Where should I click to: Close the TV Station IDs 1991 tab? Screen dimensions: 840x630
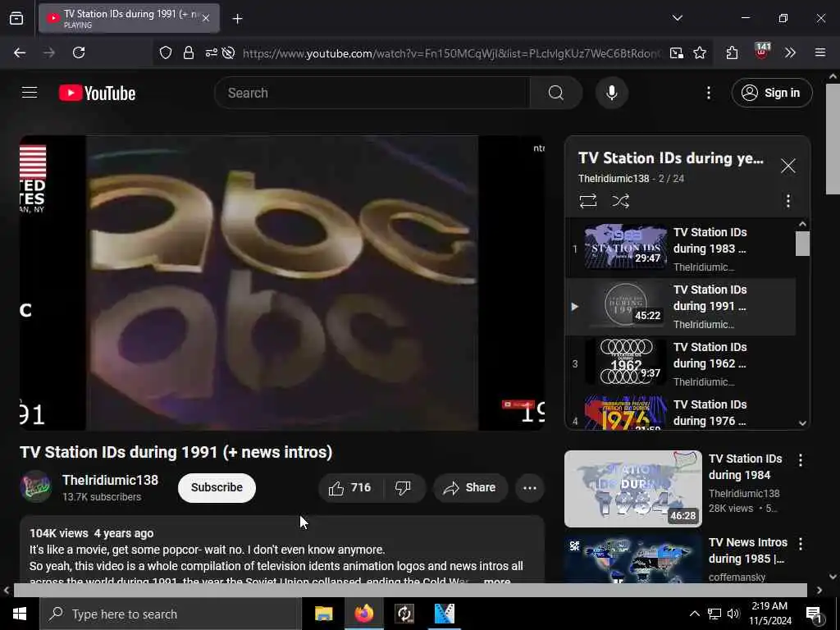coord(206,19)
